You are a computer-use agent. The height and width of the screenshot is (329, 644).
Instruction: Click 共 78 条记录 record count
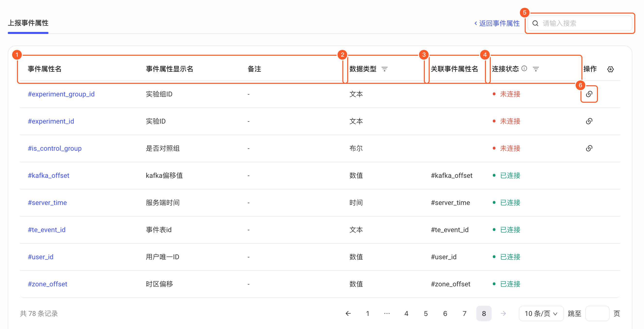click(x=39, y=313)
